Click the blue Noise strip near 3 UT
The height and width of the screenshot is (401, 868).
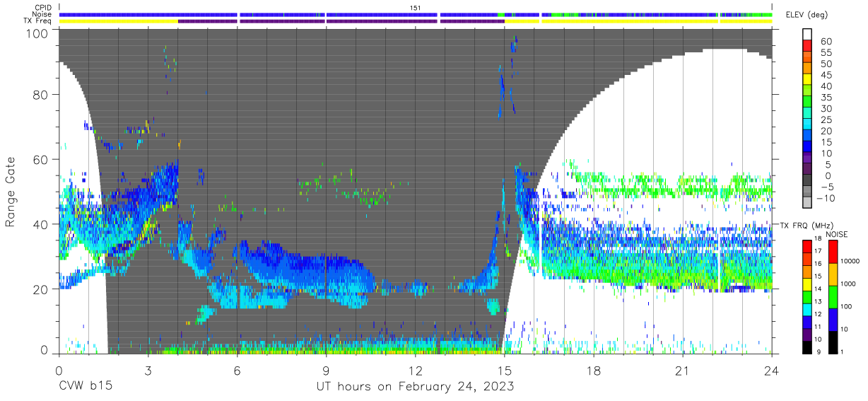148,14
